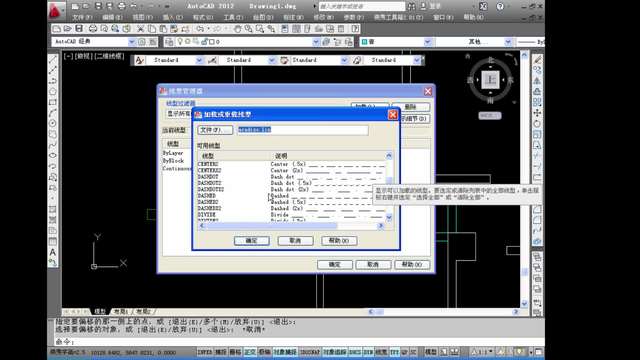The image size is (640, 360).
Task: Click the 文件(F)... button in the linetype dialog
Action: (x=215, y=130)
